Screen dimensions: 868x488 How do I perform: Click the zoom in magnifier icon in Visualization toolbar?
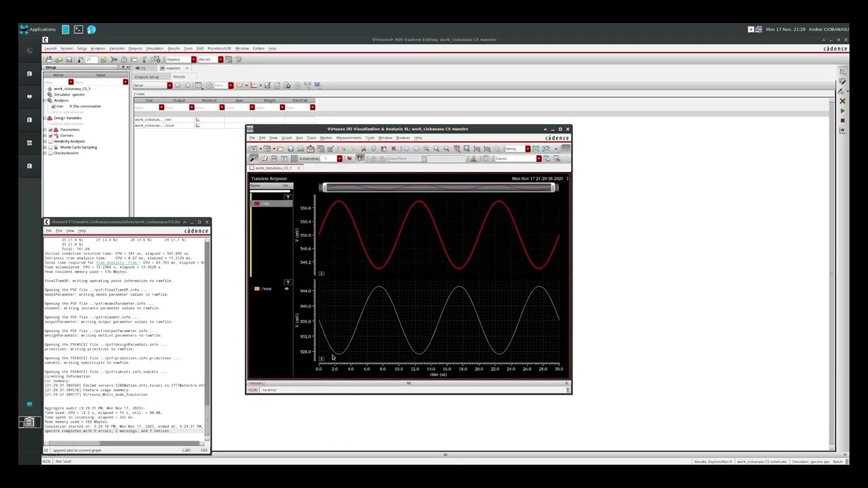436,149
